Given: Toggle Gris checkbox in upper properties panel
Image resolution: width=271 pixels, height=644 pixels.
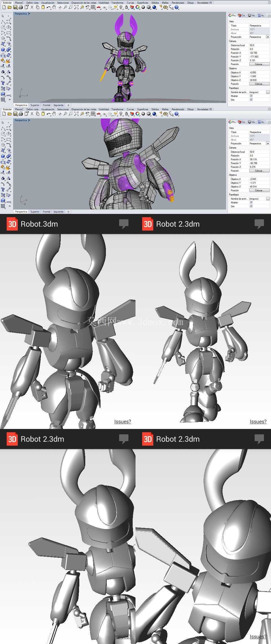Looking at the screenshot, I should 251,100.
